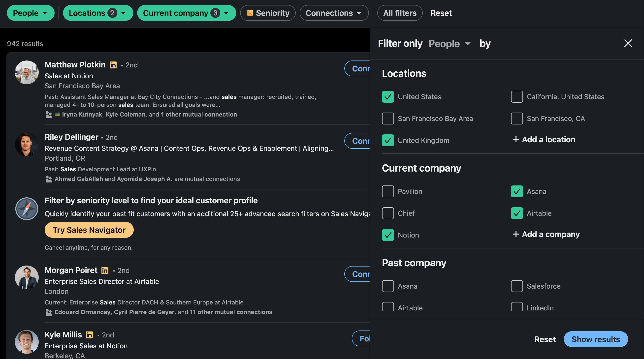Click LinkedIn premium badge next to Matthew Plotkin
Image resolution: width=644 pixels, height=359 pixels.
(113, 65)
